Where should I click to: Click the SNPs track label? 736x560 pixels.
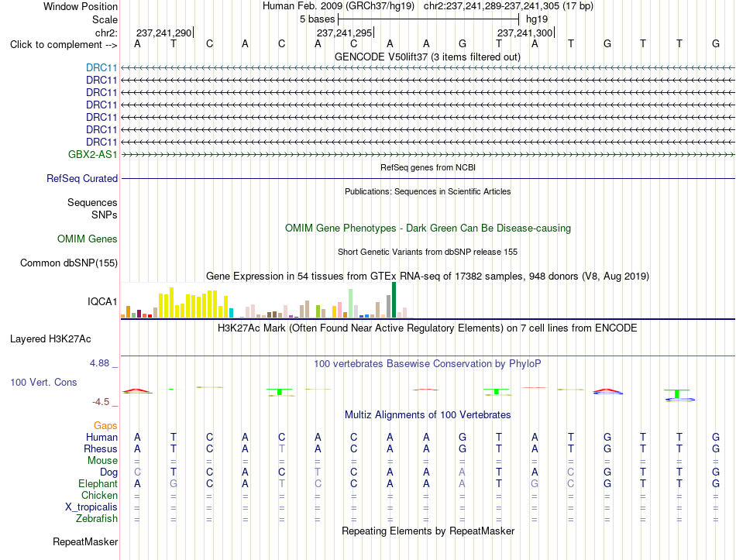click(105, 215)
